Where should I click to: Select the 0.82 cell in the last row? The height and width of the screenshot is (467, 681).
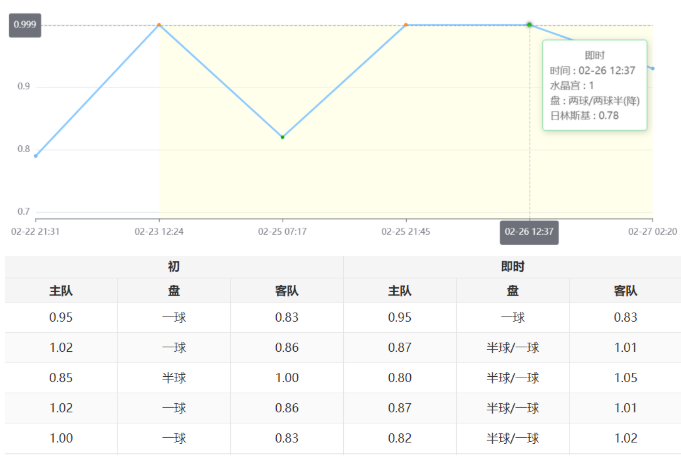400,438
